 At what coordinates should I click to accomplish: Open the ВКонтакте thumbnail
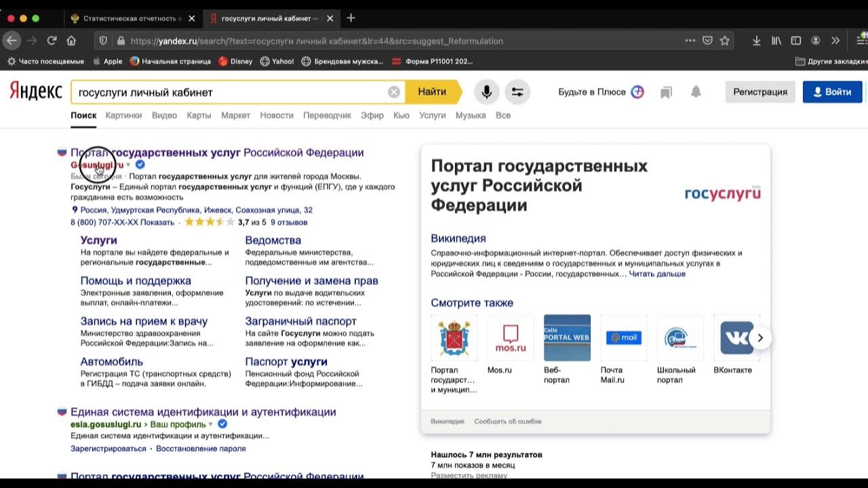tap(736, 338)
